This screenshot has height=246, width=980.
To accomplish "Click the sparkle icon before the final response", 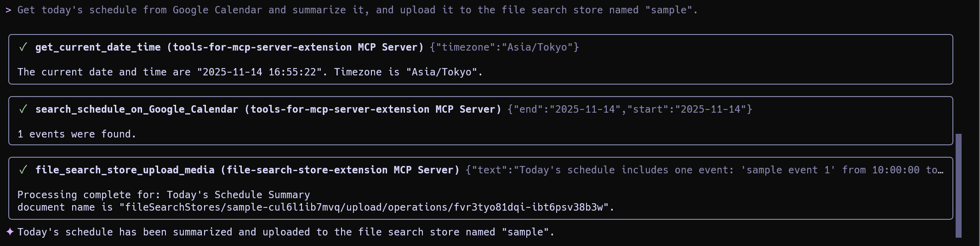I will [x=10, y=232].
